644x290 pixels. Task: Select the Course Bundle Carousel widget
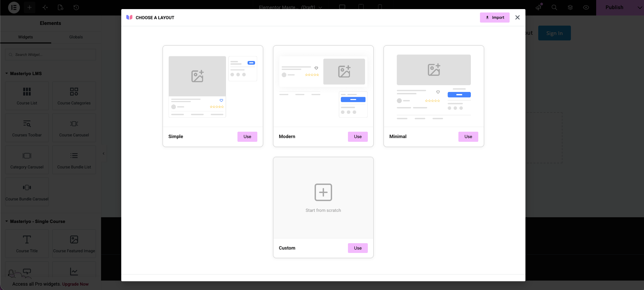pos(27,192)
